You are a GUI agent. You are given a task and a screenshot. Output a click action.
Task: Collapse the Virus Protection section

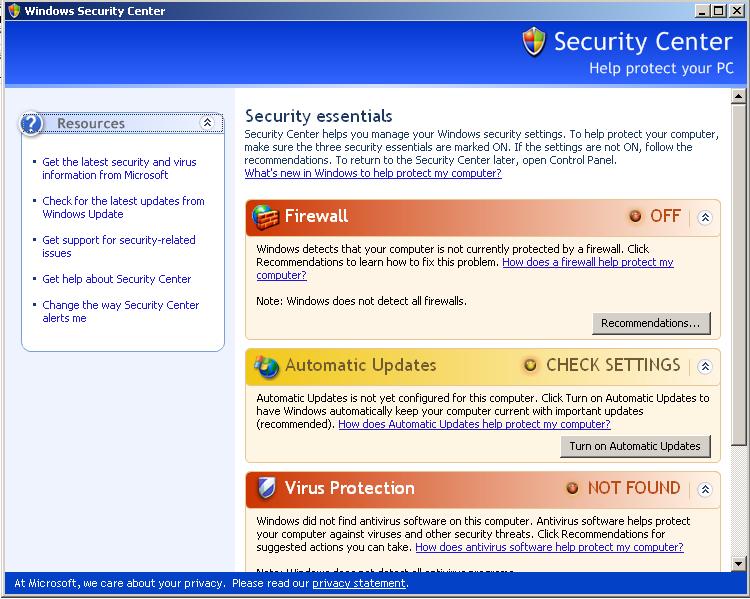(x=705, y=489)
